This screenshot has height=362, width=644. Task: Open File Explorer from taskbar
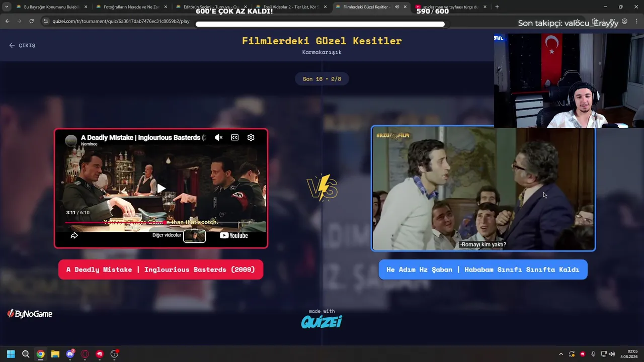[55, 354]
